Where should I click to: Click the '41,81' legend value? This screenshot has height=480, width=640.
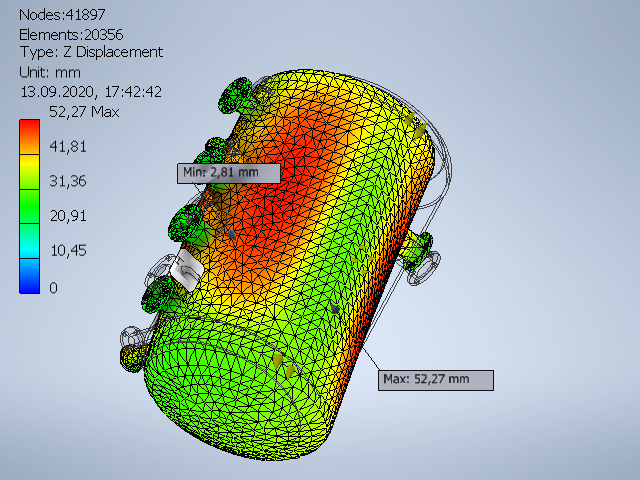(68, 147)
